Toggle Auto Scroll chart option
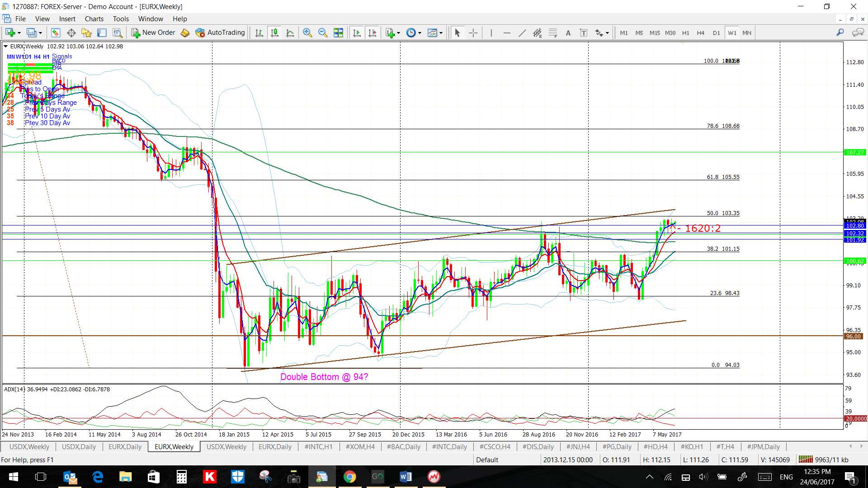 (357, 33)
